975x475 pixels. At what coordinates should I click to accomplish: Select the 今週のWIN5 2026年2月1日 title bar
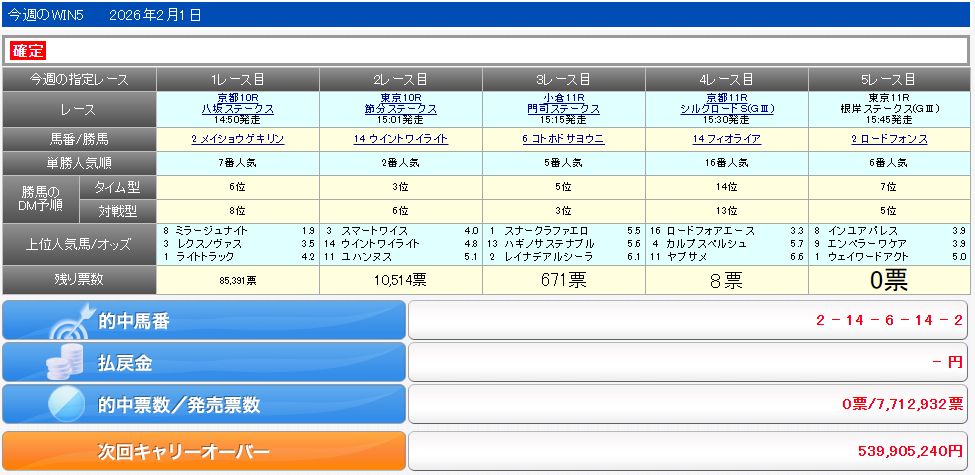point(488,15)
